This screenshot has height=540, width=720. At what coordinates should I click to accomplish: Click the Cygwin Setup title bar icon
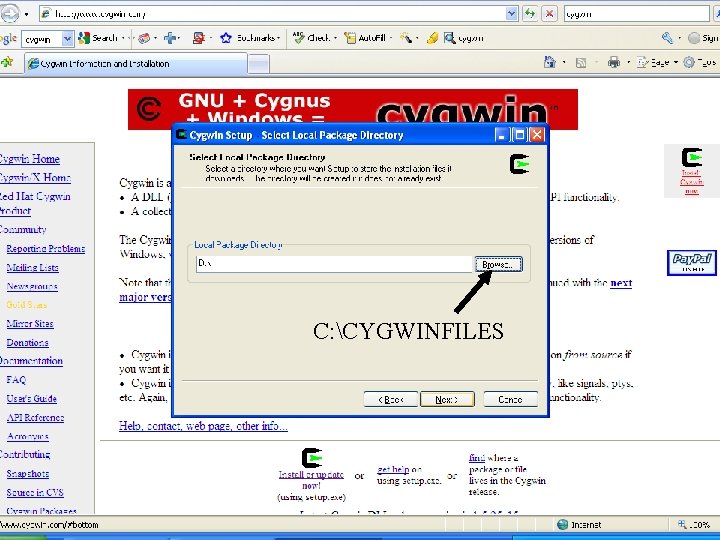tap(182, 135)
